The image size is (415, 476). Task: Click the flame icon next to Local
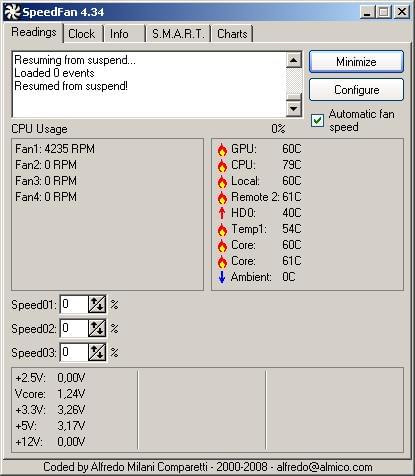click(x=222, y=182)
